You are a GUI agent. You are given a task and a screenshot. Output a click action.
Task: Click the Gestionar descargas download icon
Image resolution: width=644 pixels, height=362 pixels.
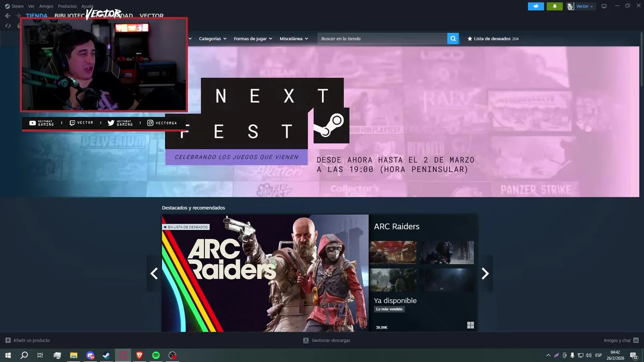305,340
